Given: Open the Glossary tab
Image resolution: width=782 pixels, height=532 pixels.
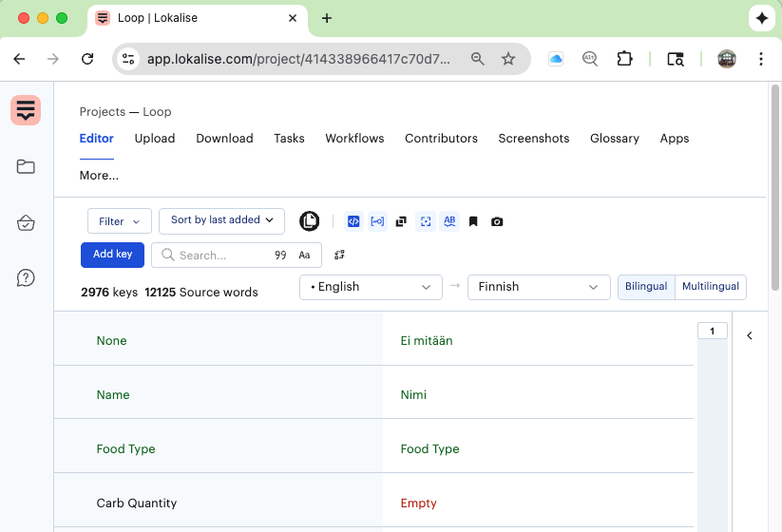Looking at the screenshot, I should [x=614, y=139].
